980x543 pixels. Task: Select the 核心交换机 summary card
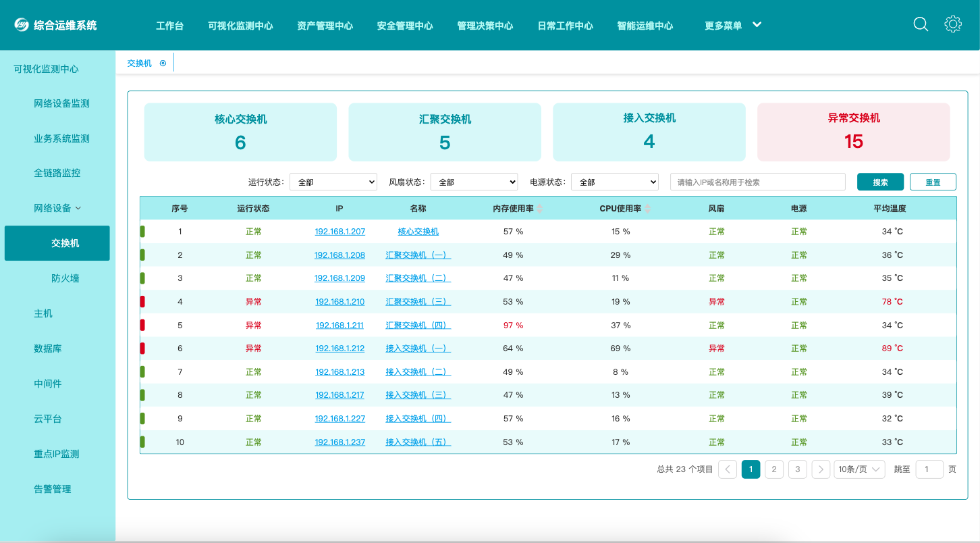point(240,132)
